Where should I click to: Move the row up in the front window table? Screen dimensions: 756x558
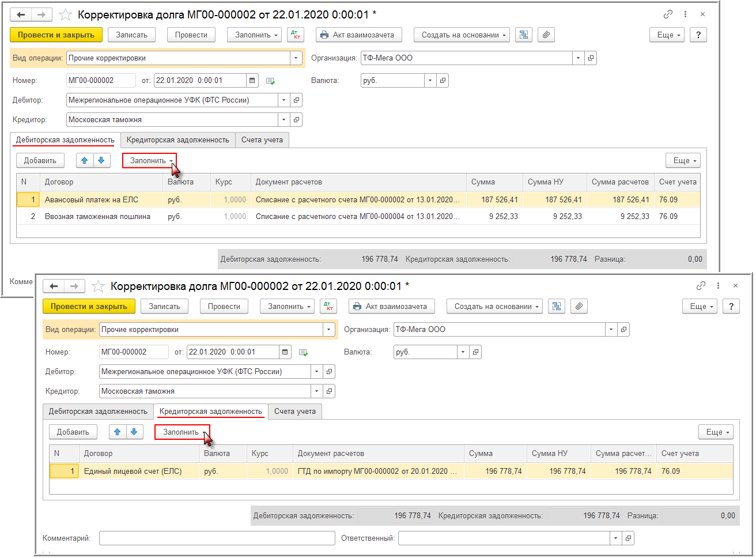(118, 432)
